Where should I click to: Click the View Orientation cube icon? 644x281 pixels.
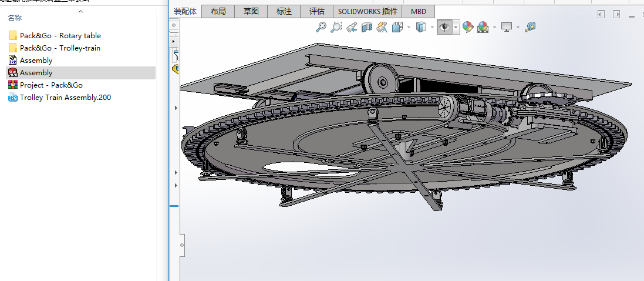click(397, 27)
